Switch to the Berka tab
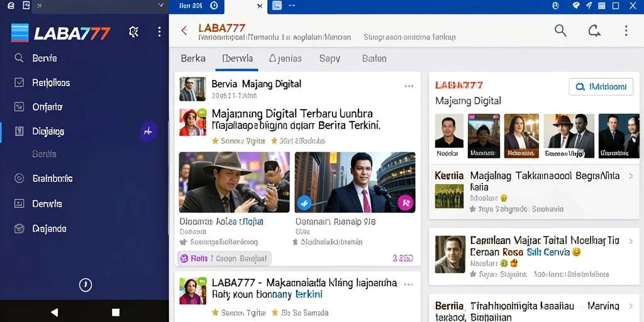The width and height of the screenshot is (644, 322). click(193, 58)
